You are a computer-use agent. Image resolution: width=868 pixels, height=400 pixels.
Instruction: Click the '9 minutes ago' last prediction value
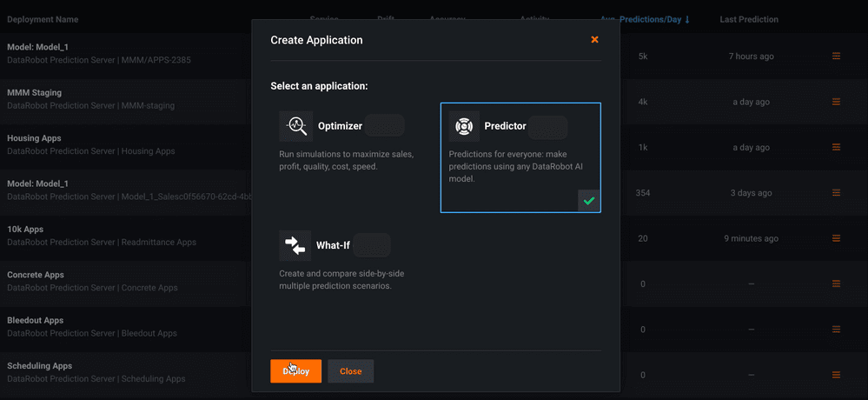751,238
